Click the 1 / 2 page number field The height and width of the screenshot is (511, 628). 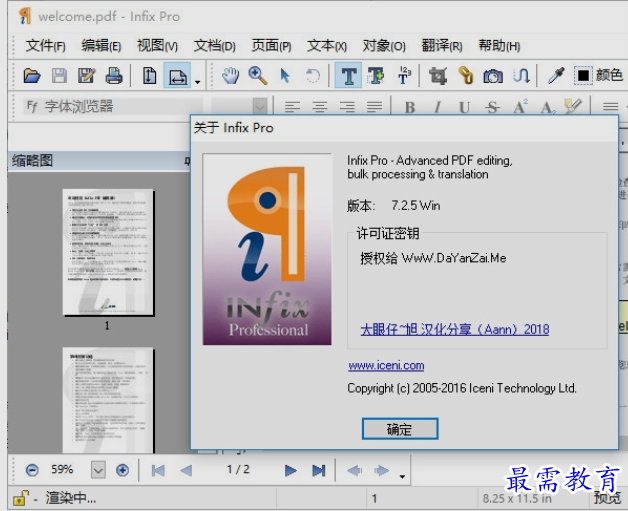coord(238,469)
